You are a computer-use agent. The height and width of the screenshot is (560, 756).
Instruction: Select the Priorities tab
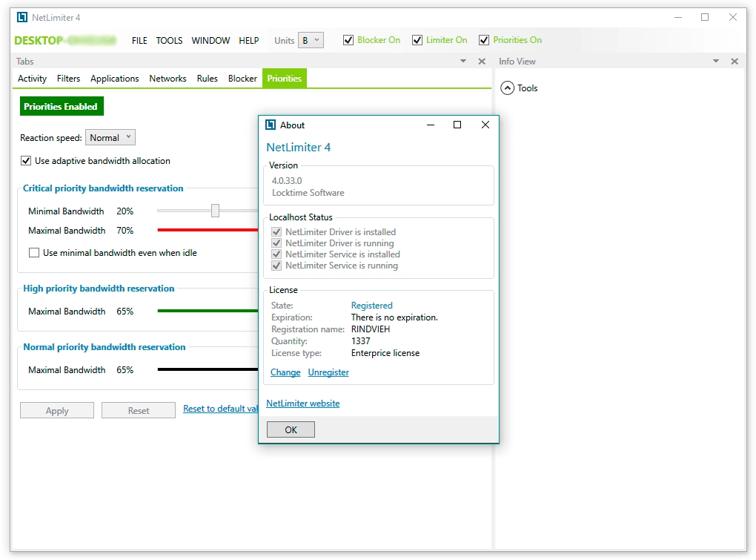285,78
